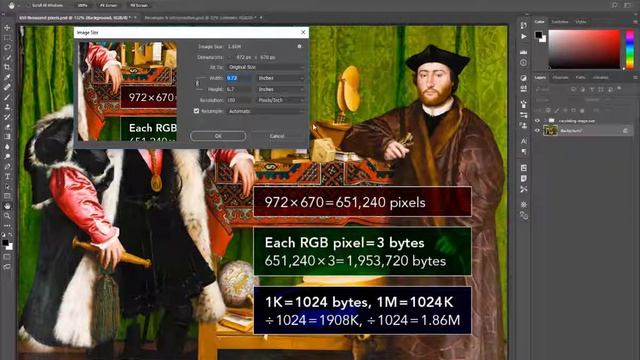Select the Zoom tool
The height and width of the screenshot is (360, 640).
pos(7,216)
